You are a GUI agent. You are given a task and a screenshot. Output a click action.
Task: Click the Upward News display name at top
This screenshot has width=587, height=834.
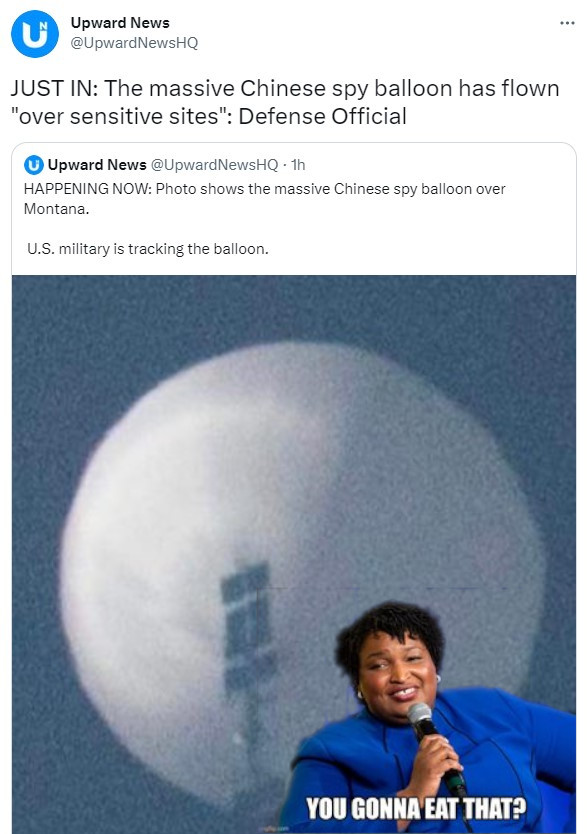pyautogui.click(x=120, y=23)
